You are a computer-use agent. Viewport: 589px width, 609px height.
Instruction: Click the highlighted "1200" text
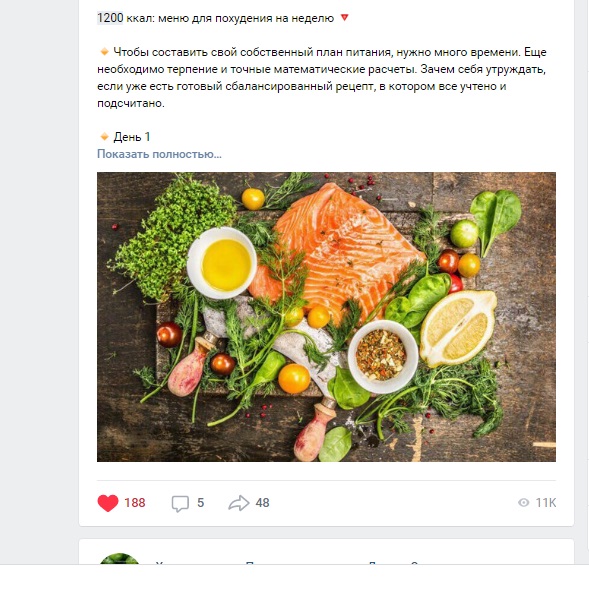[x=110, y=18]
